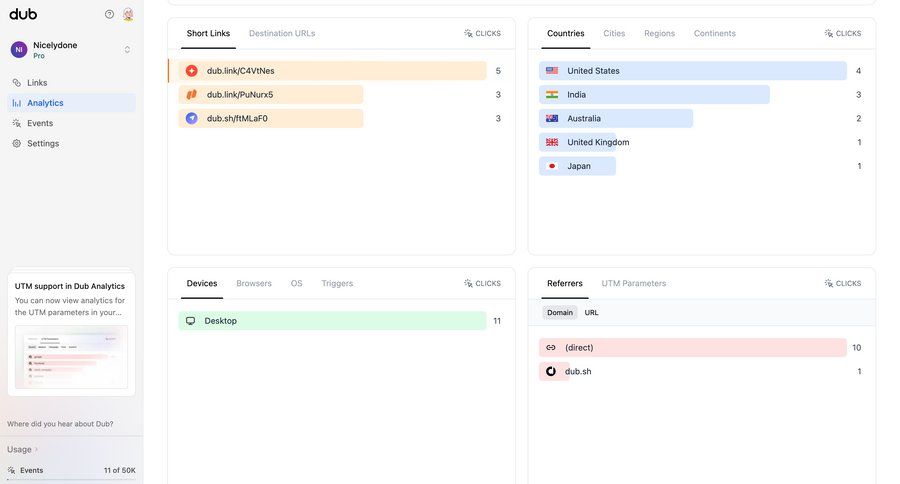Image resolution: width=900 pixels, height=484 pixels.
Task: Switch to the Browsers tab
Action: pos(254,283)
